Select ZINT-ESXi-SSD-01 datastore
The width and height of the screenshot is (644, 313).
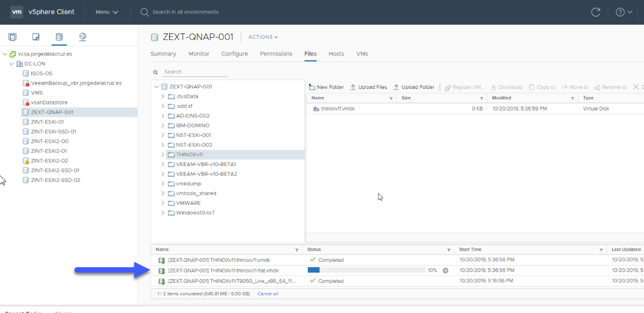tap(53, 131)
